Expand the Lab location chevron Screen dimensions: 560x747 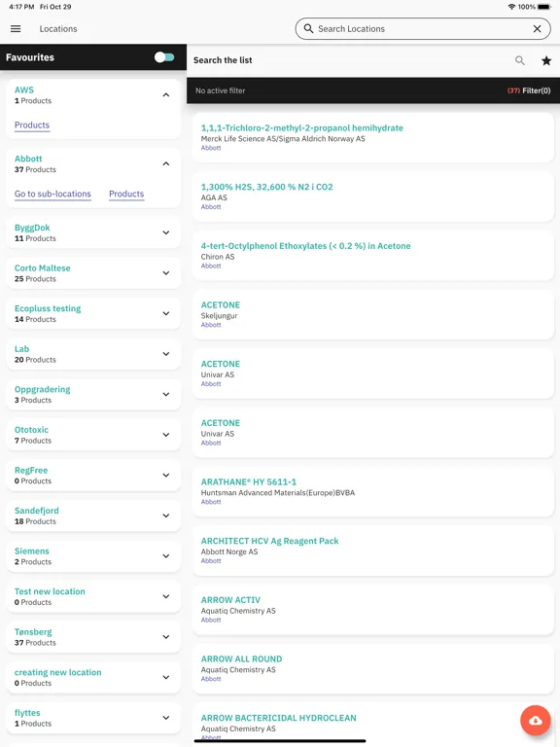[x=165, y=354]
